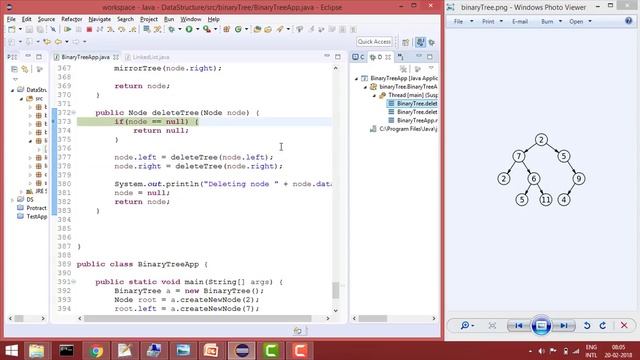Go to the previous image in Photo Viewer
Image resolution: width=640 pixels, height=360 pixels.
[x=519, y=325]
